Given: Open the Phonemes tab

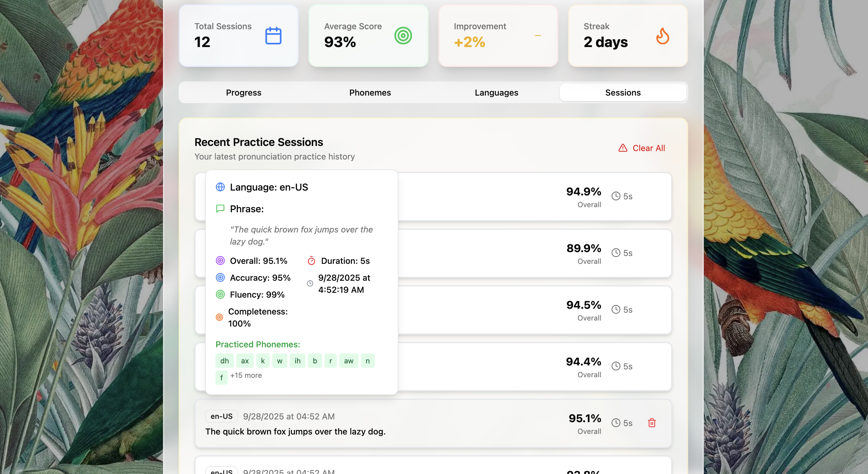Looking at the screenshot, I should pyautogui.click(x=370, y=93).
